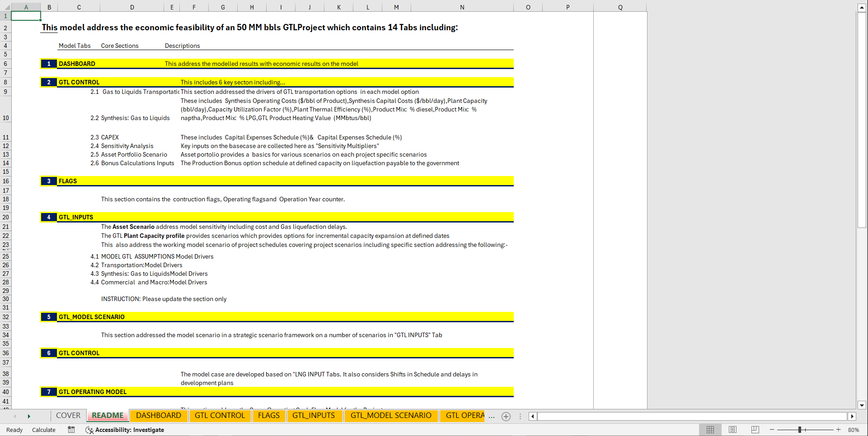The height and width of the screenshot is (436, 868).
Task: Open zoom dialog via 80% indicator
Action: (x=853, y=430)
